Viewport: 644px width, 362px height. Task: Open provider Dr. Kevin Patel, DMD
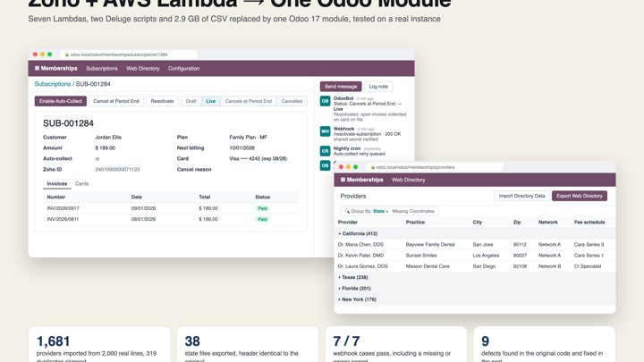360,256
